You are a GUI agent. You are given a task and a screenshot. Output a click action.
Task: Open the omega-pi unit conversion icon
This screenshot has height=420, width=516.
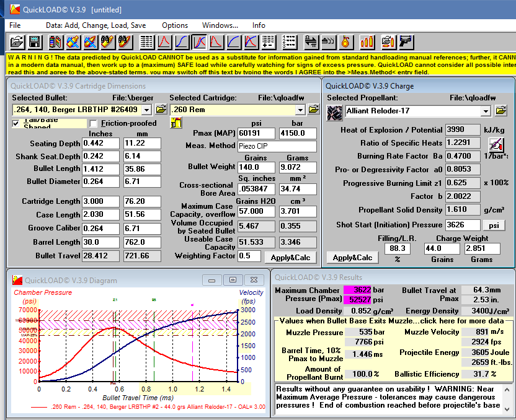click(x=311, y=42)
